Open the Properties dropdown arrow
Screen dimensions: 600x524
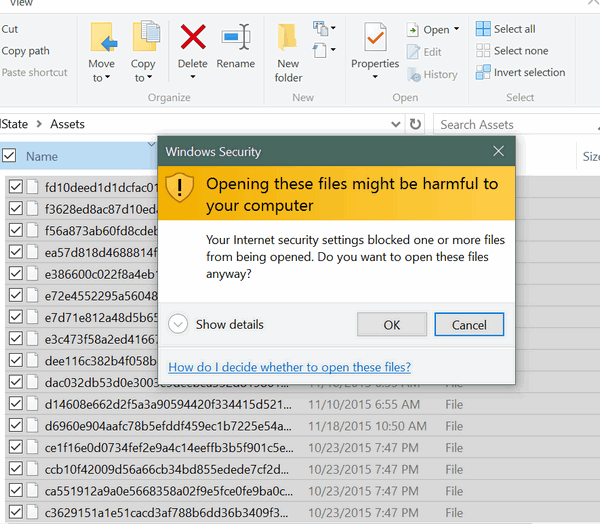(x=375, y=77)
